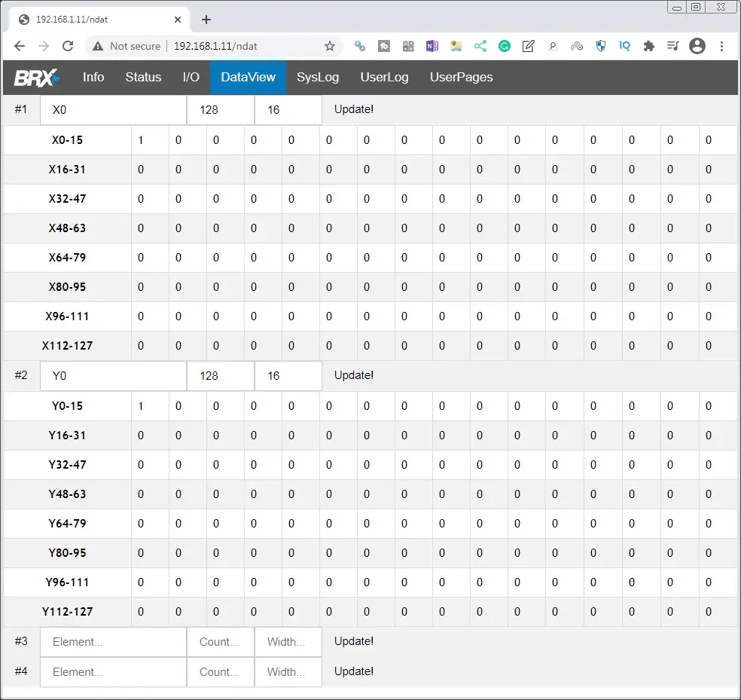Open a new browser tab
The width and height of the screenshot is (741, 700).
click(206, 20)
